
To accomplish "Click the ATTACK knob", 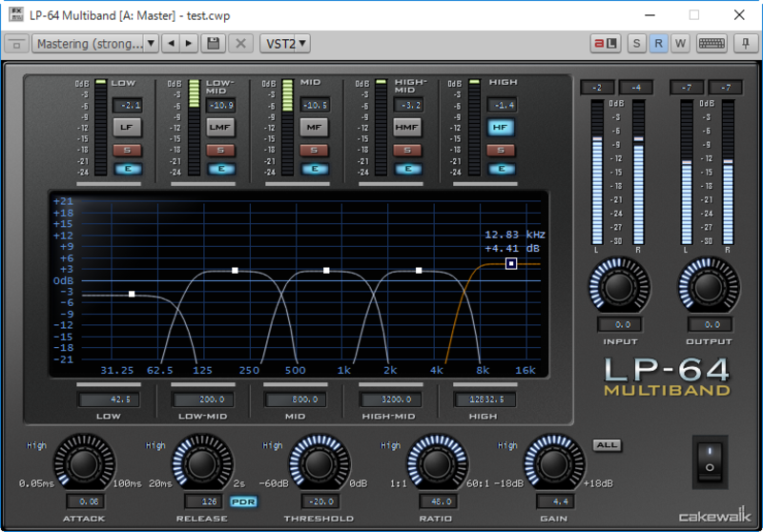I will tap(84, 464).
